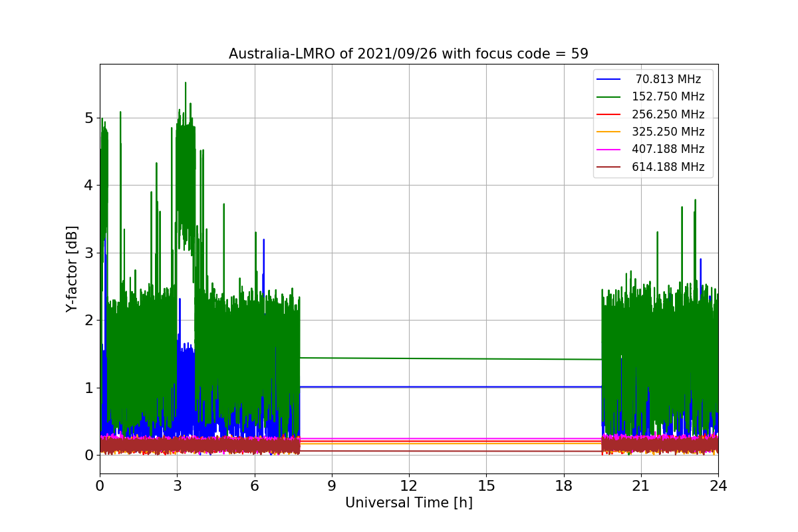Click x-axis tick label 18
798x532 pixels.
(x=563, y=486)
